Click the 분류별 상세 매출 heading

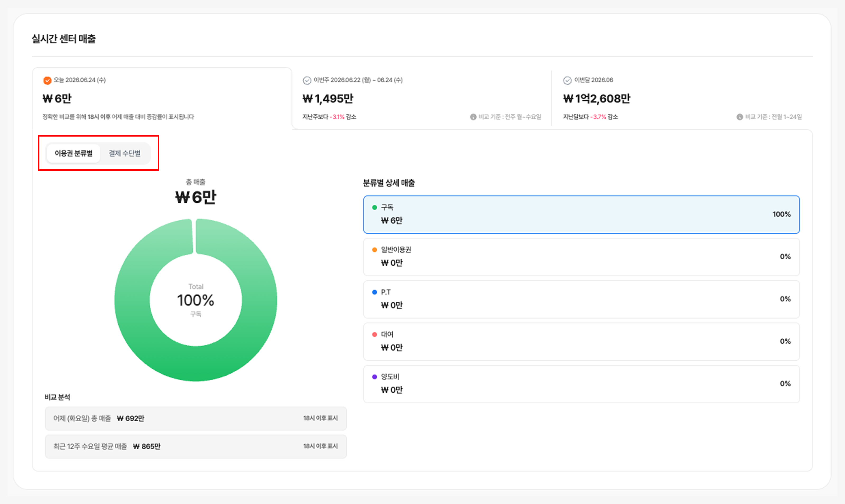[389, 183]
